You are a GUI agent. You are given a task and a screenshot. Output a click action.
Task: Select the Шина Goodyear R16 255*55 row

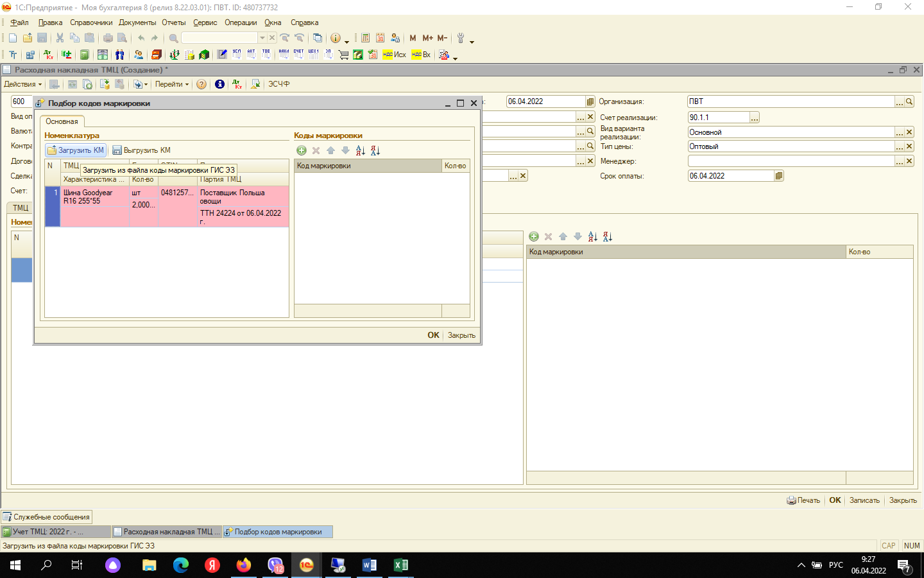point(88,197)
